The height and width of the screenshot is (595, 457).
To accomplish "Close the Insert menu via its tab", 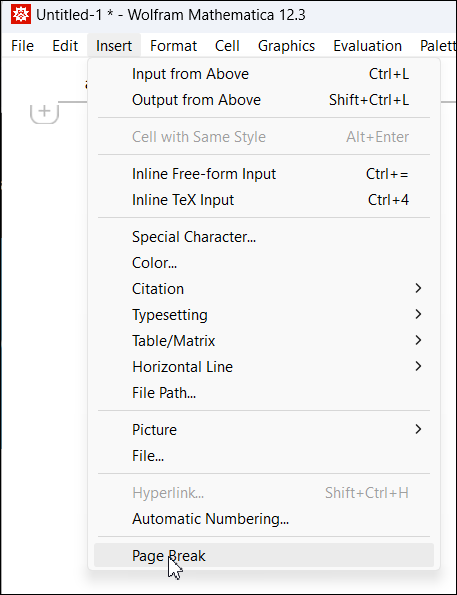I will pyautogui.click(x=114, y=46).
